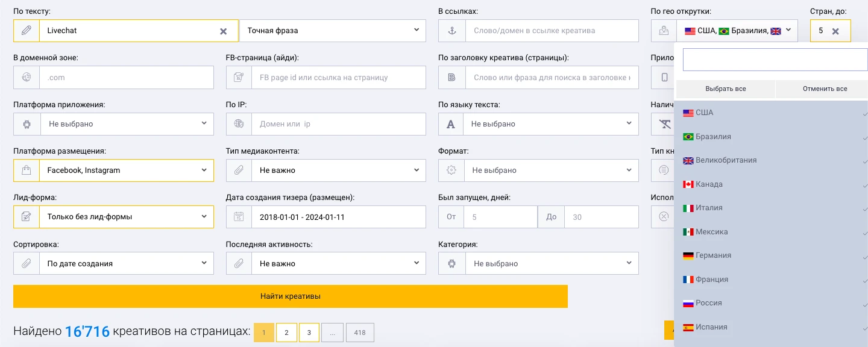This screenshot has height=347, width=868.
Task: Toggle Канада in the country list
Action: (771, 184)
